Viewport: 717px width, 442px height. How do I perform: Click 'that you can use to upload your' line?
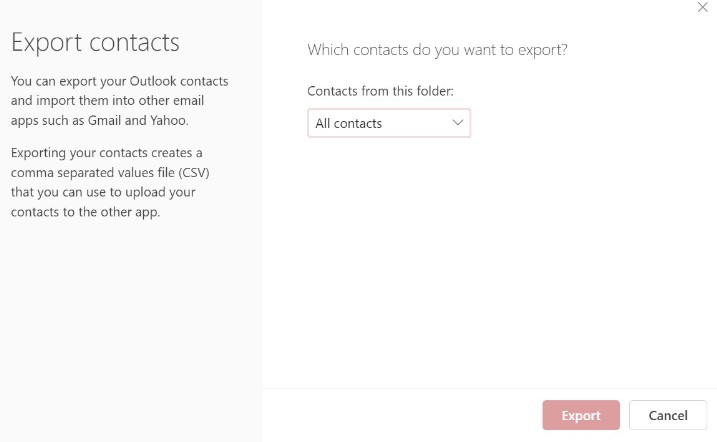(103, 192)
